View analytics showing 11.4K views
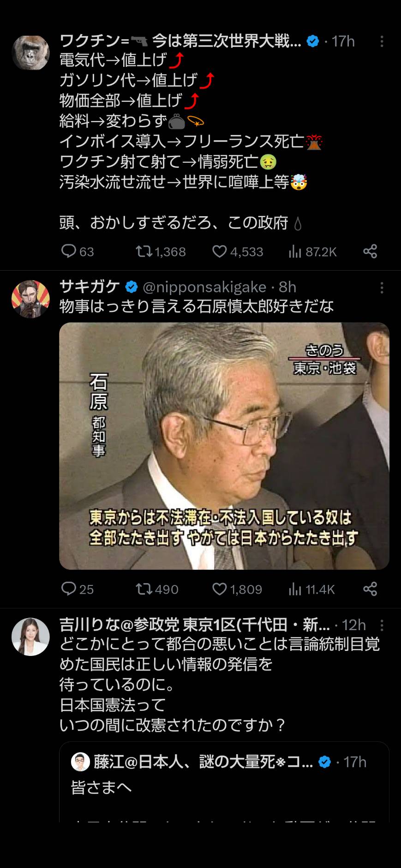 tap(311, 589)
